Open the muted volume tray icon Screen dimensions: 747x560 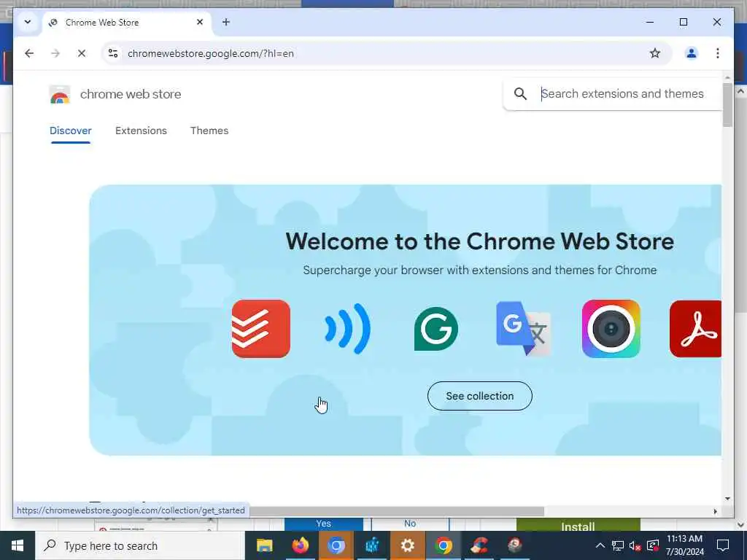tap(635, 545)
